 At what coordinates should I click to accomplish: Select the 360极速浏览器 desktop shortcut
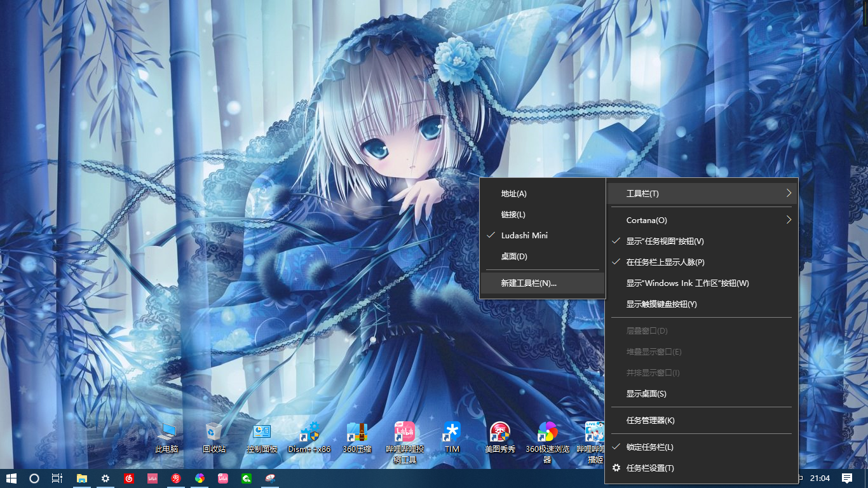[547, 442]
